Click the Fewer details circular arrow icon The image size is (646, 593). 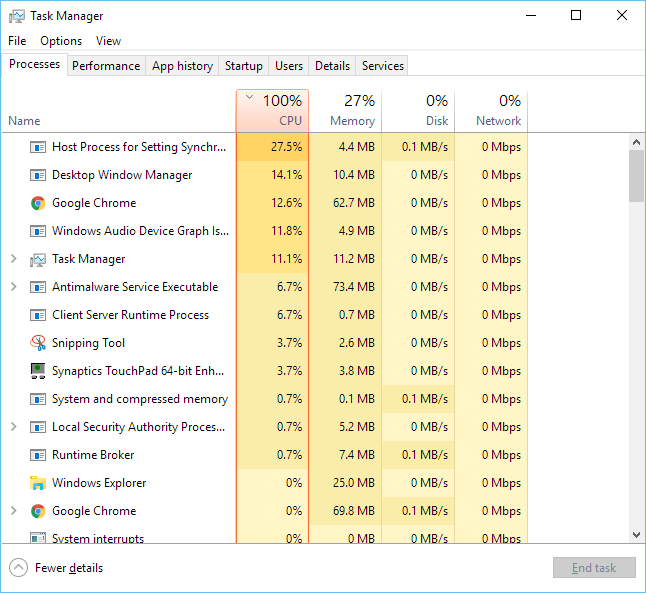click(x=19, y=568)
